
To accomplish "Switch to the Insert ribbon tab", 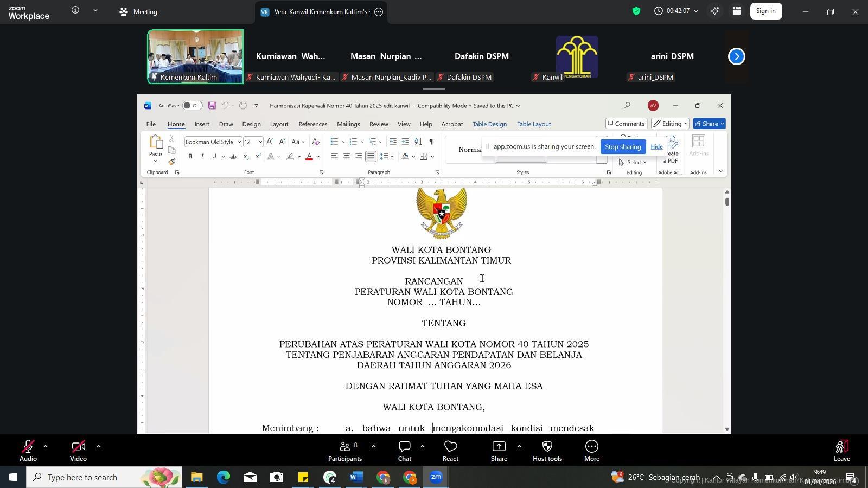I will click(x=201, y=124).
